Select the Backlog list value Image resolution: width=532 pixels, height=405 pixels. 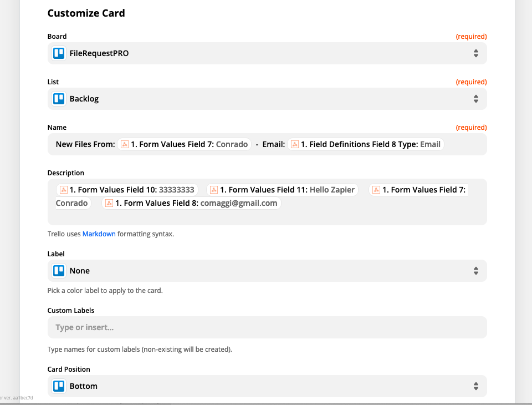click(84, 99)
